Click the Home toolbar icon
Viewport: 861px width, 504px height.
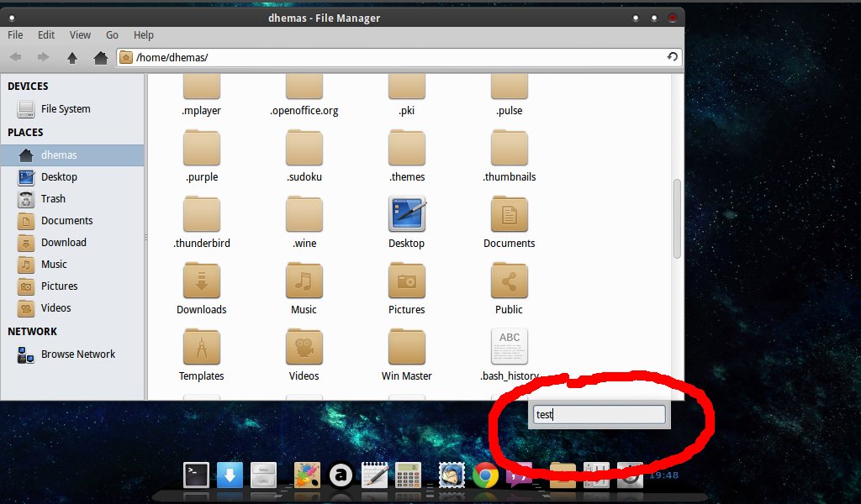pos(100,57)
